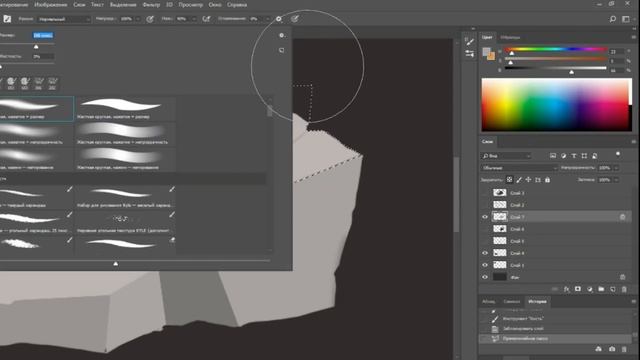This screenshot has height=360, width=640.
Task: Open collapsed Brush Settings panel icon
Action: pyautogui.click(x=470, y=42)
